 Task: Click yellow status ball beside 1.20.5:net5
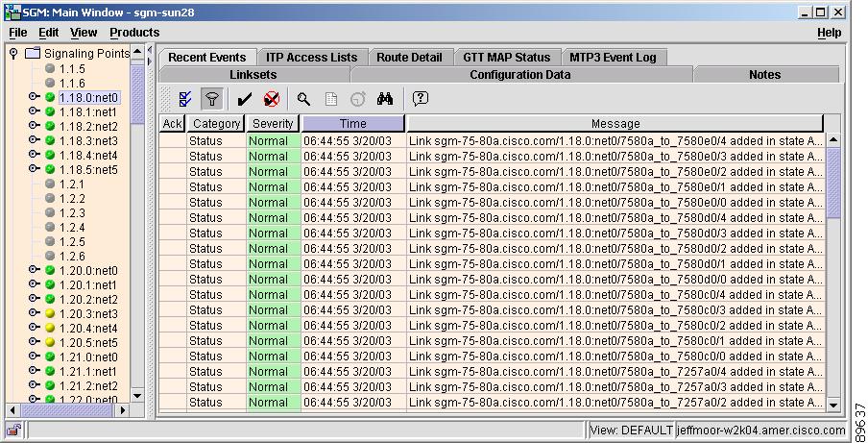(50, 342)
